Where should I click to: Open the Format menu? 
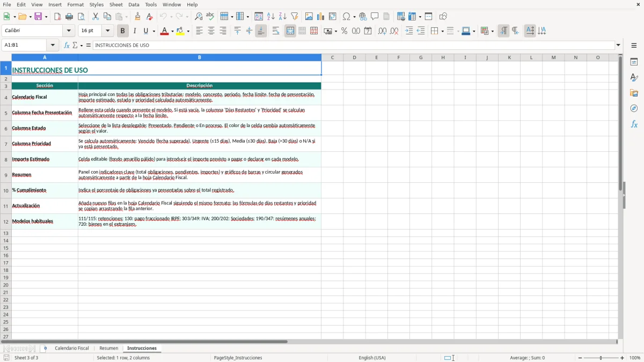[75, 4]
